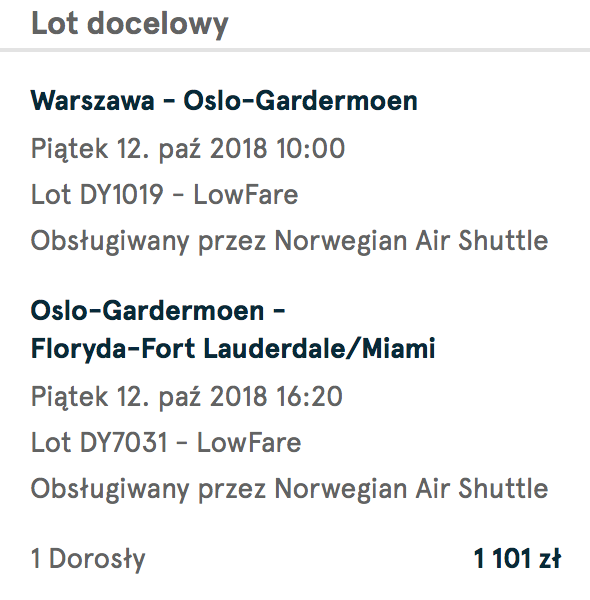590x600 pixels.
Task: Click 'Norwegian Air Shuttle' under flight DY7031
Action: tap(412, 489)
